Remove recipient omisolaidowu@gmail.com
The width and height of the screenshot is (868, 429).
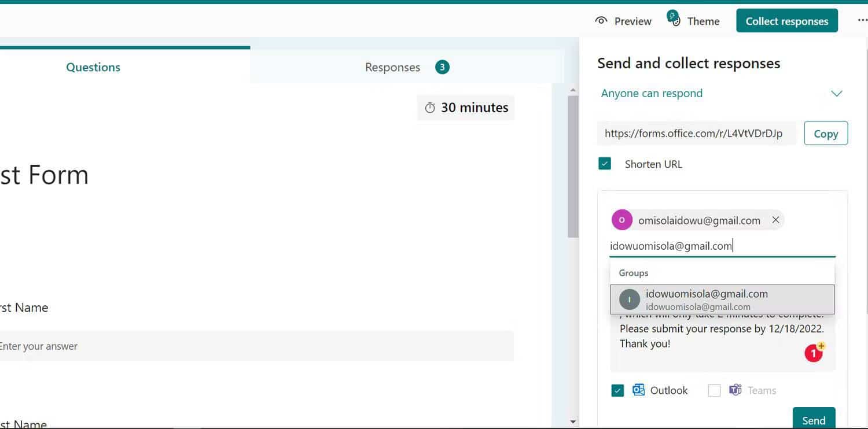[x=775, y=220]
